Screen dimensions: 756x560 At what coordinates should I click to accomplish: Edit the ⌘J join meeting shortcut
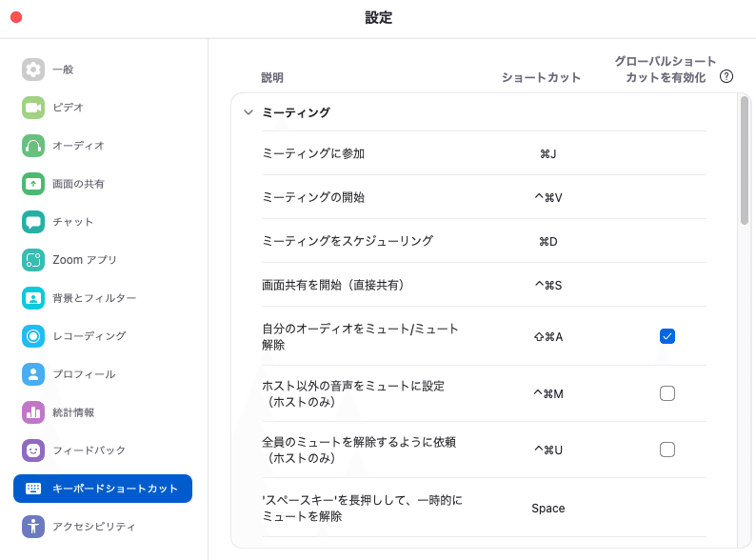[547, 153]
